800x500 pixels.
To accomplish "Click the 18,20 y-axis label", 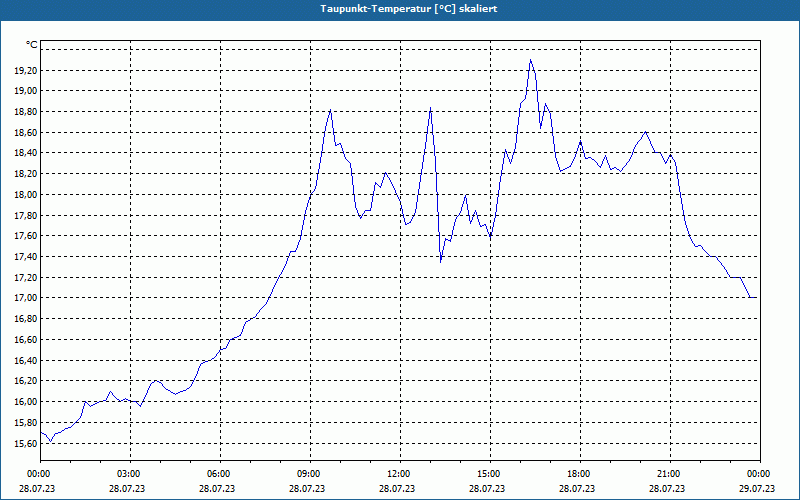I will coord(27,174).
